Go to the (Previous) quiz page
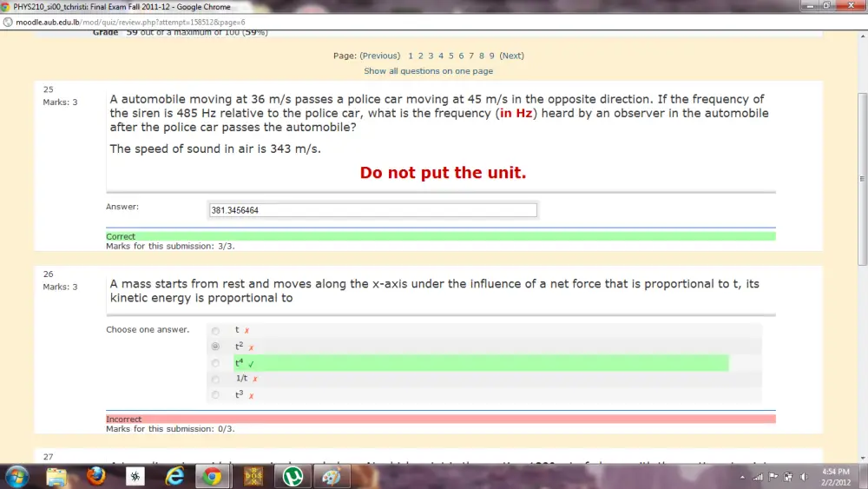The height and width of the screenshot is (489, 868). 380,56
